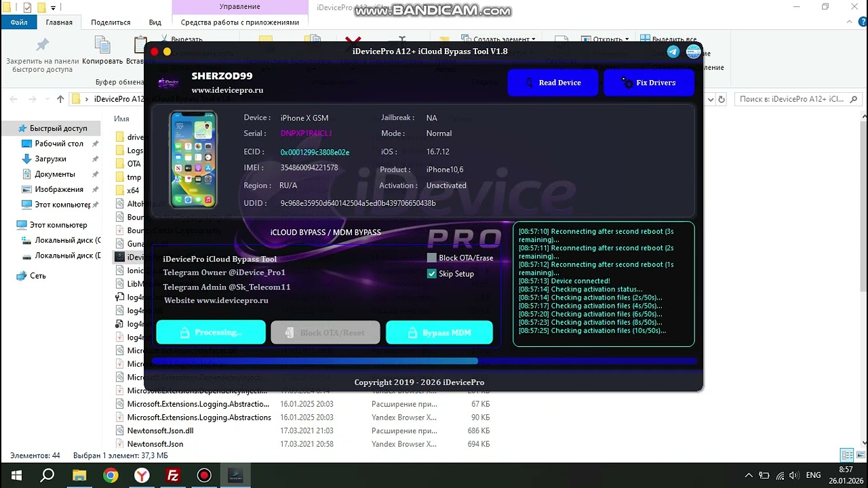Select Сеть in the navigation pane
Image resolution: width=868 pixels, height=488 pixels.
click(x=38, y=276)
